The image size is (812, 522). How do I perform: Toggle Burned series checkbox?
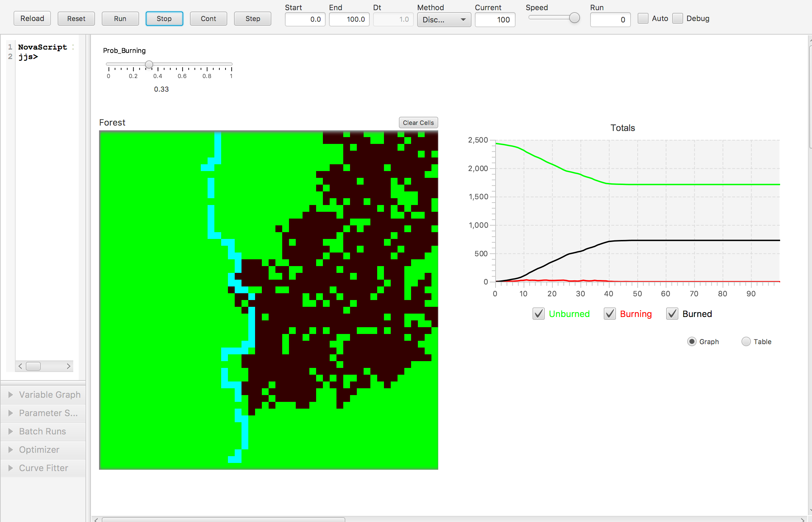[672, 314]
